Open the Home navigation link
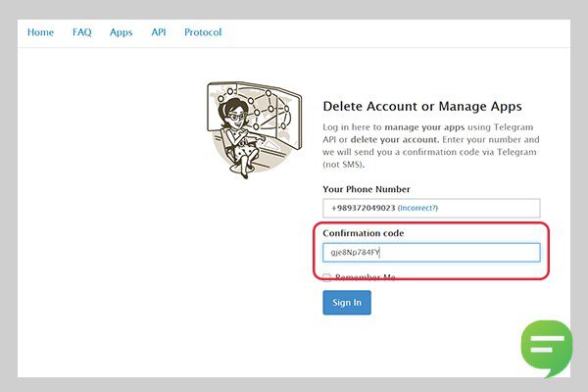This screenshot has width=588, height=392. pos(40,32)
